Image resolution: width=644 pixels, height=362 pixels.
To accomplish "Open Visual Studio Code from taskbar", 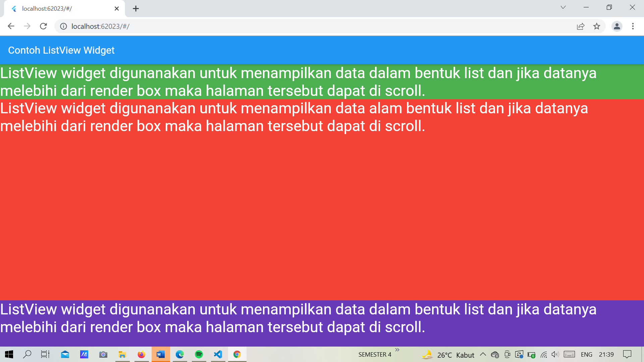I will pos(218,354).
